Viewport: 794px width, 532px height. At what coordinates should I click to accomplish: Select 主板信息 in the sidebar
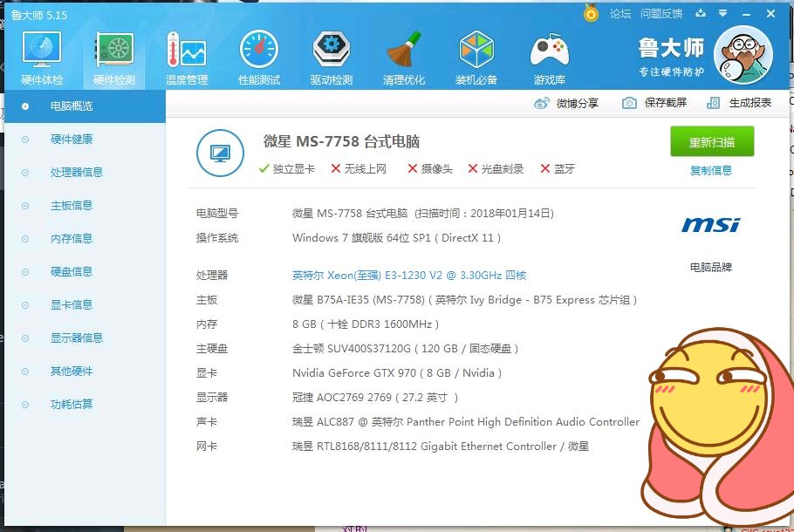click(86, 206)
